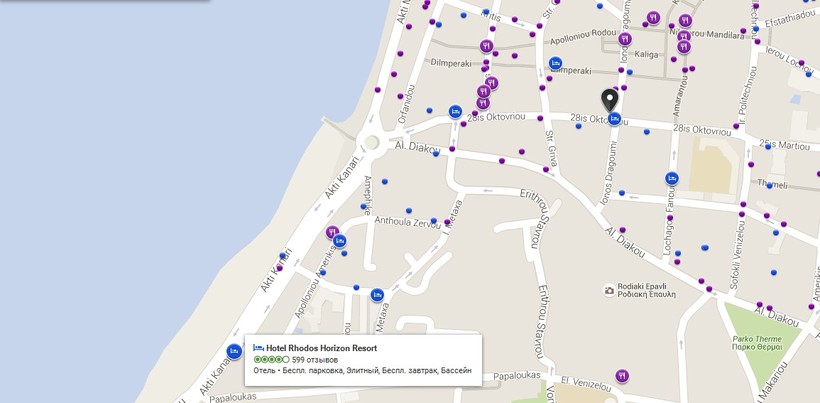Open restaurant marker on El. Venizelou
The width and height of the screenshot is (820, 403).
[621, 376]
